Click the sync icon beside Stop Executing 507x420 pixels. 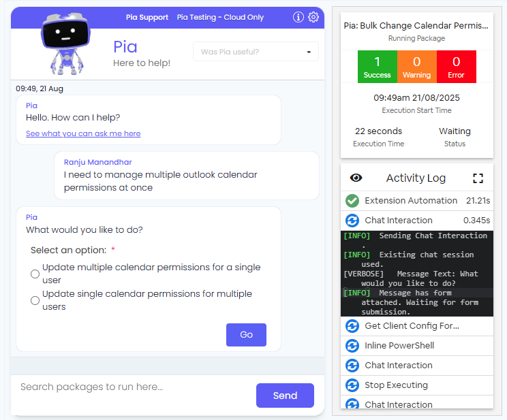(x=352, y=385)
